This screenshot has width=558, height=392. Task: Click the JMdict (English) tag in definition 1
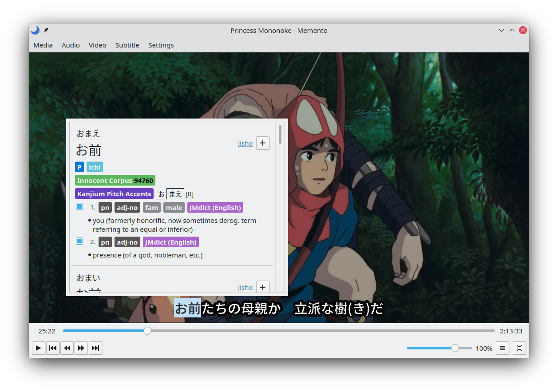pos(215,208)
